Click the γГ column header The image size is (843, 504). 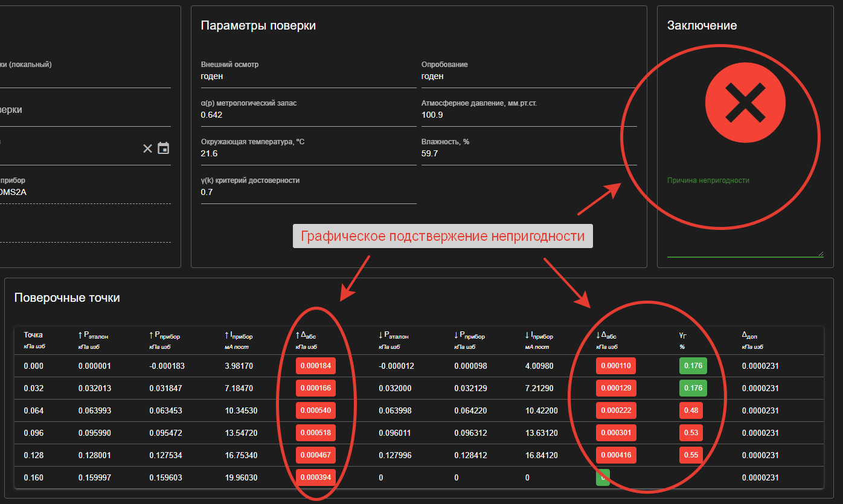[x=683, y=336]
